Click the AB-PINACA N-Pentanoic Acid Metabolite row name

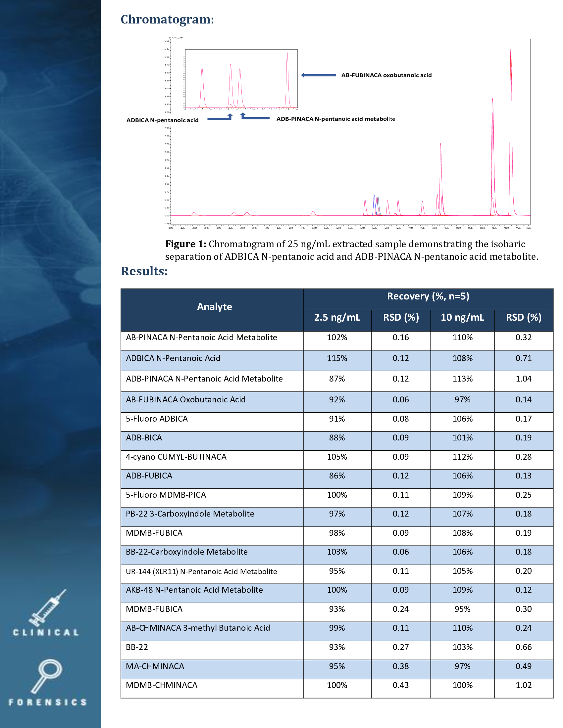click(x=201, y=337)
